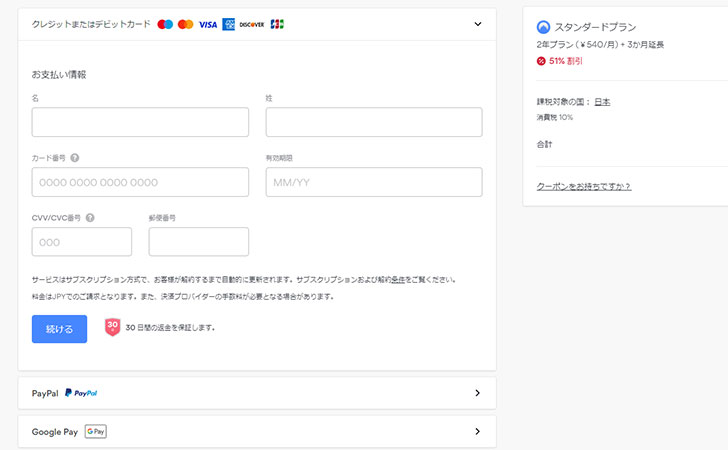Click the Visa card logo
The height and width of the screenshot is (450, 728).
pos(207,24)
